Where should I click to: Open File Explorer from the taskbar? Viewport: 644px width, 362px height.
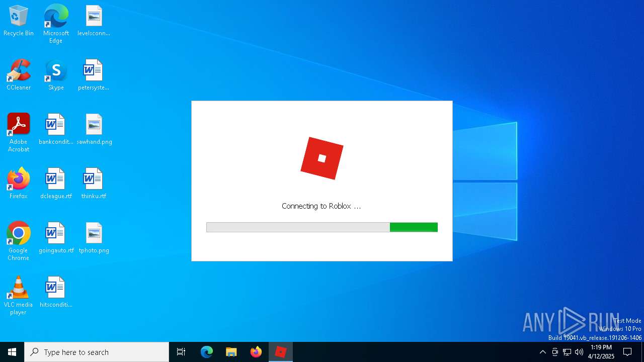pyautogui.click(x=231, y=352)
